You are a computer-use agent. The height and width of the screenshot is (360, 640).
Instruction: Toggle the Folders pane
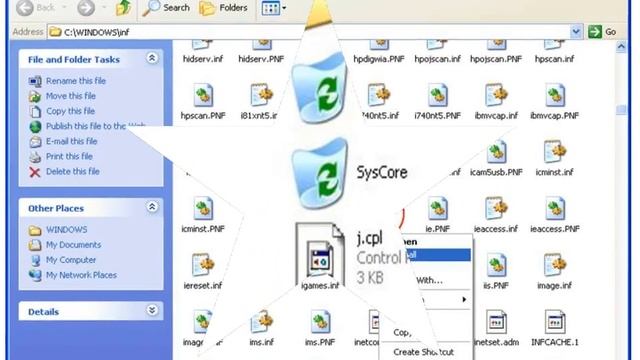tap(224, 8)
